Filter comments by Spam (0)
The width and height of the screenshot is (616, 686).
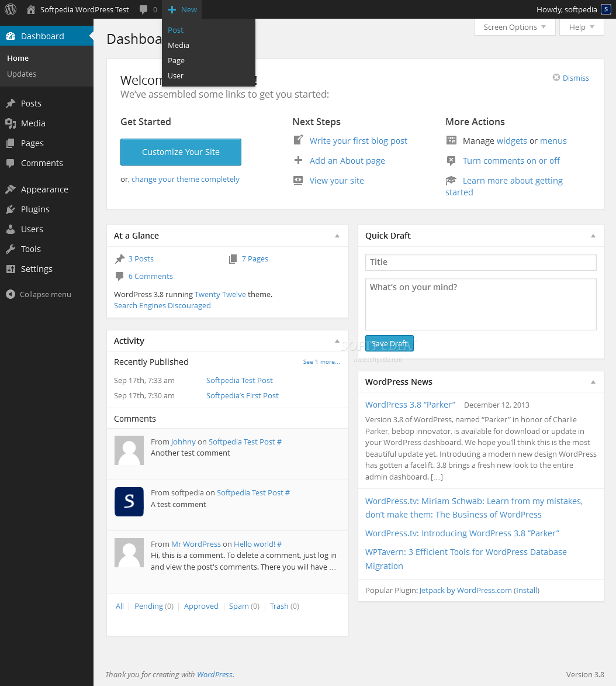(244, 606)
